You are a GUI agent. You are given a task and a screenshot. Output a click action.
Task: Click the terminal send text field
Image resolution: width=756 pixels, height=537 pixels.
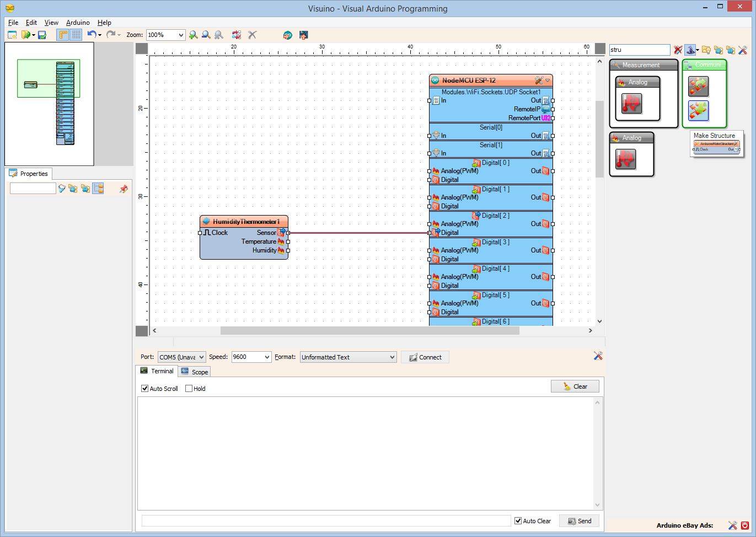[x=326, y=521]
